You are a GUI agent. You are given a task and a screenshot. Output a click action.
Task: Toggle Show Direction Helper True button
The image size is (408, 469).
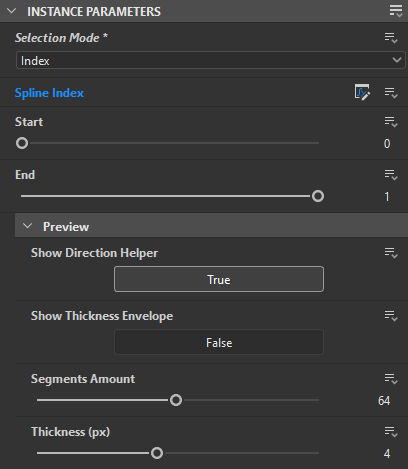219,279
